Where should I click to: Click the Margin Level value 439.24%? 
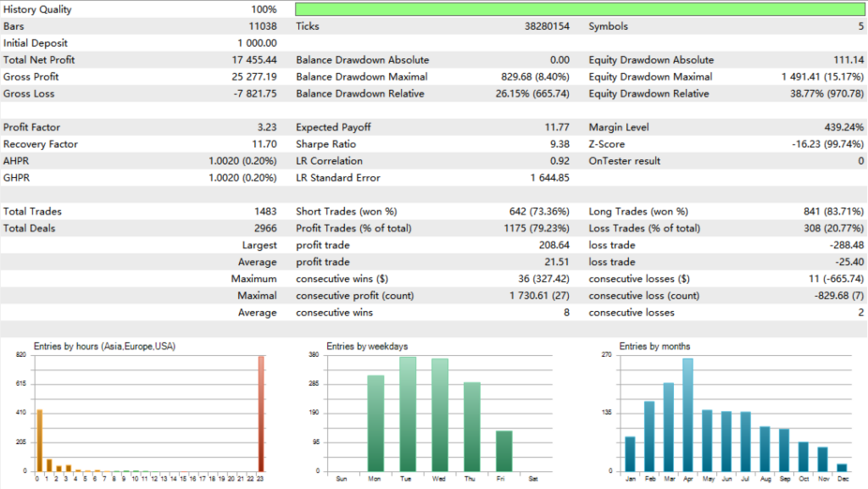pyautogui.click(x=843, y=127)
